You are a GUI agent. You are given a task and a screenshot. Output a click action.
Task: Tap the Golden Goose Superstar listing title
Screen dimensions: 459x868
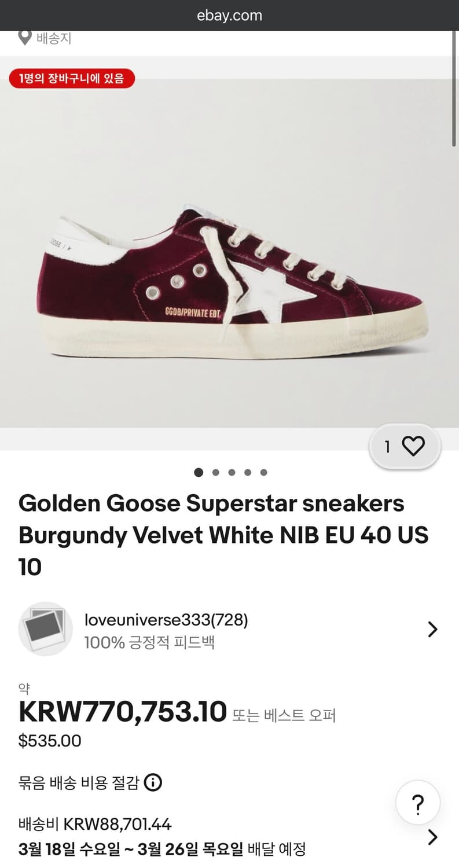coord(223,535)
